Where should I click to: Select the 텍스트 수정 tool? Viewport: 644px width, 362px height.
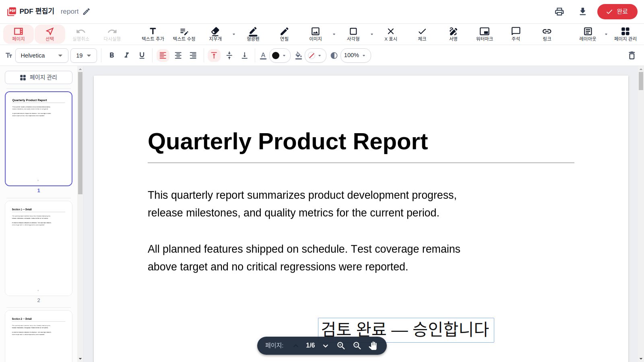pos(184,34)
